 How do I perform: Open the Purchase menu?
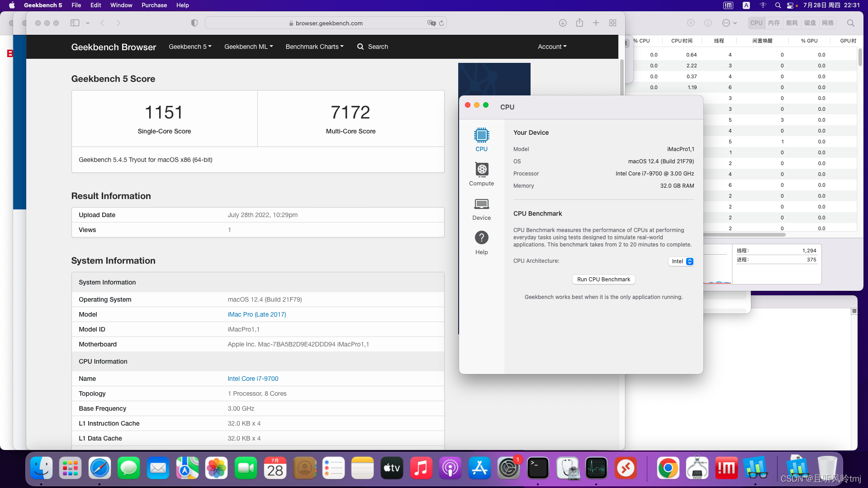pos(154,5)
